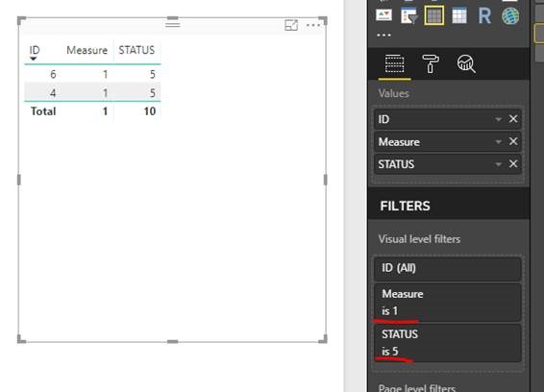Expand the STATUS is 5 filter card
The image size is (544, 392).
click(x=448, y=343)
